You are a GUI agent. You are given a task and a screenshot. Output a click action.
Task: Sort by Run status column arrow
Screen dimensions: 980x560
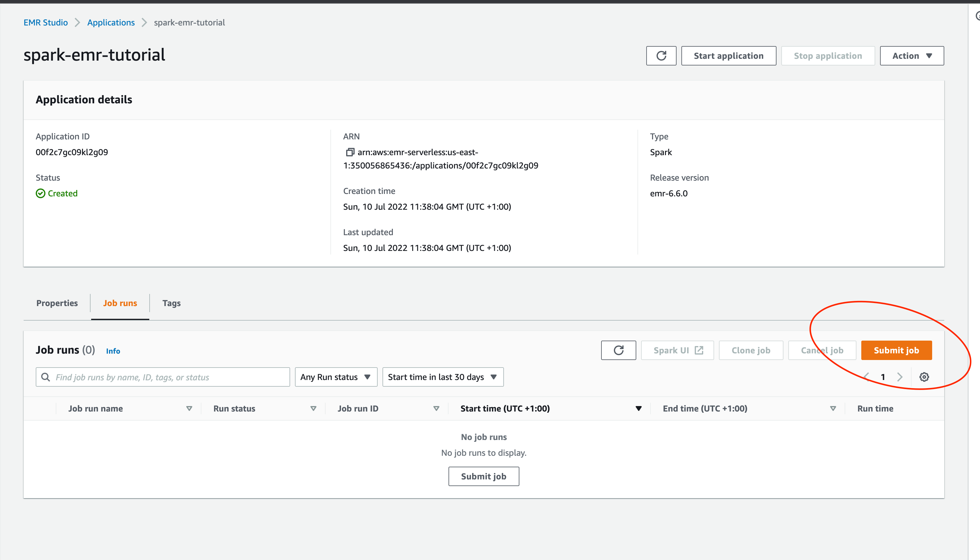(x=313, y=408)
